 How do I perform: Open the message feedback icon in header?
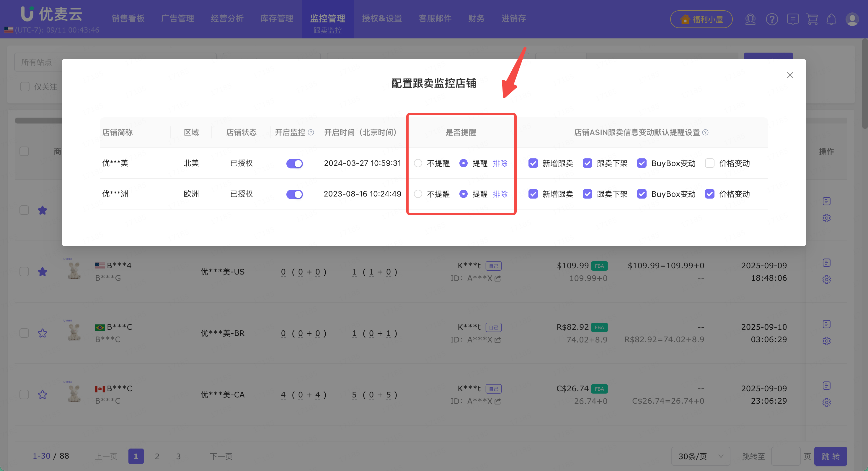(x=792, y=19)
